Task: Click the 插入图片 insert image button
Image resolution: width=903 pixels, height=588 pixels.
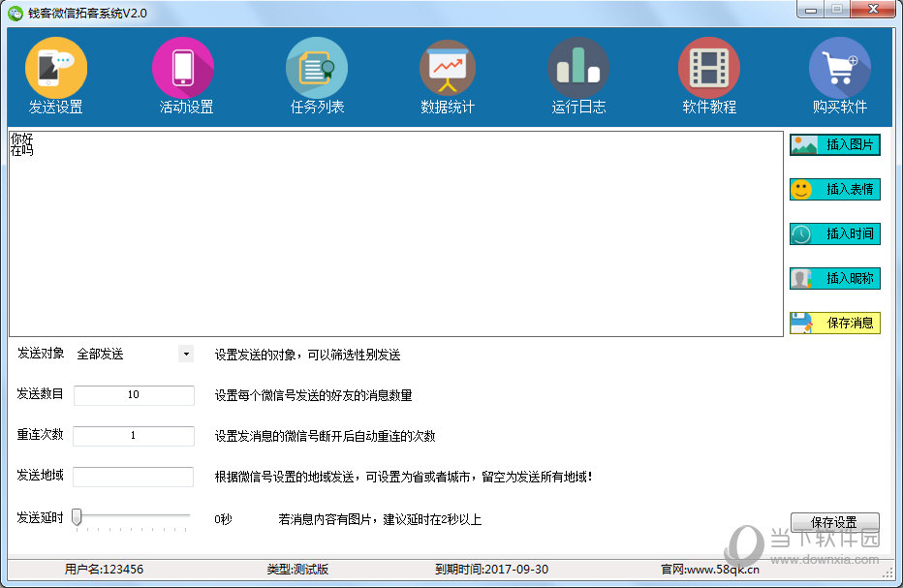Action: (x=834, y=145)
